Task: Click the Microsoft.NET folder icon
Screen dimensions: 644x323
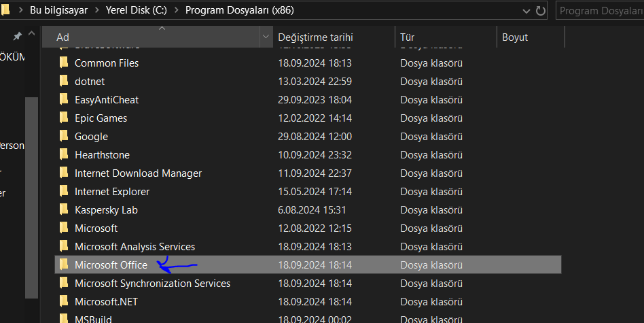Action: 64,301
